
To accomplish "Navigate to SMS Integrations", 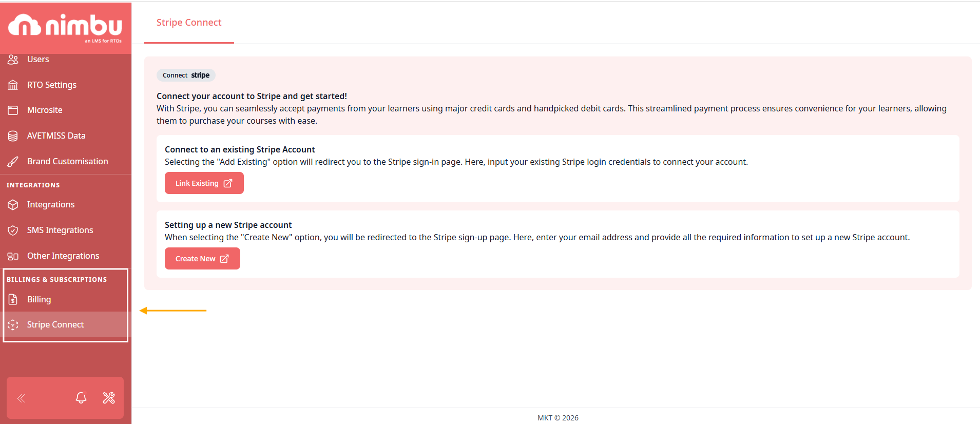I will (66, 230).
